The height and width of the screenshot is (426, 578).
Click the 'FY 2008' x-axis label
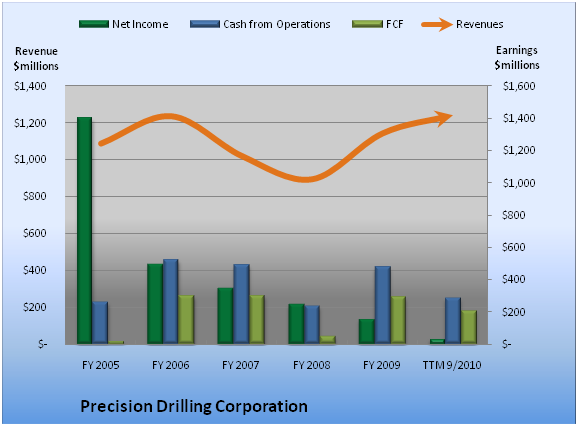[311, 365]
